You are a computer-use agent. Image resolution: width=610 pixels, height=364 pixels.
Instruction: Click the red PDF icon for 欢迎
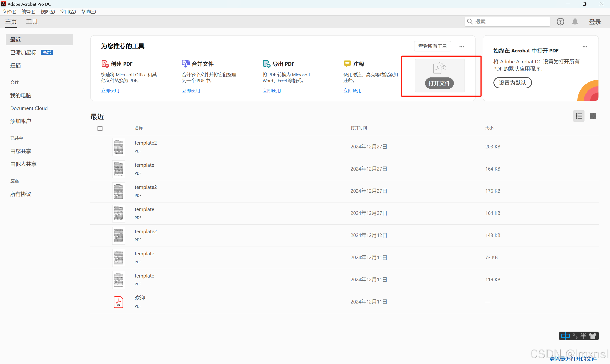118,302
